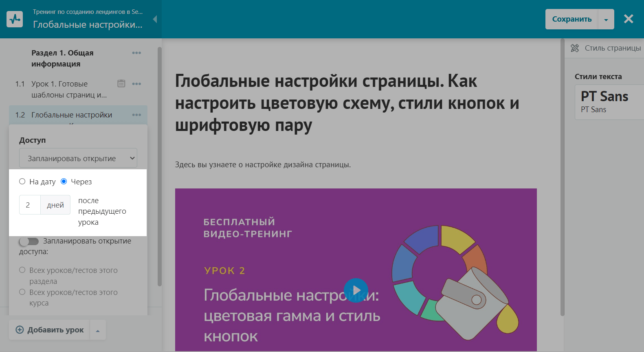Close the editor with the X icon
644x352 pixels.
pos(629,19)
